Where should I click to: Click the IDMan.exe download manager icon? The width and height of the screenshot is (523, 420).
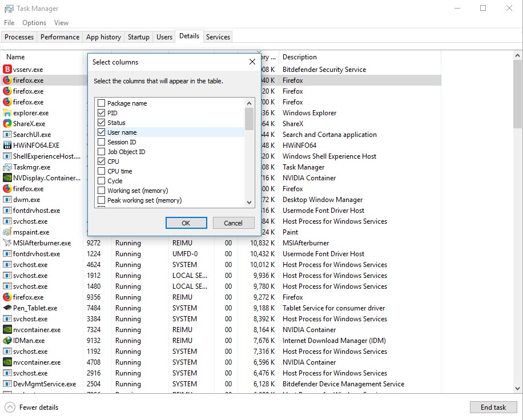click(x=7, y=341)
